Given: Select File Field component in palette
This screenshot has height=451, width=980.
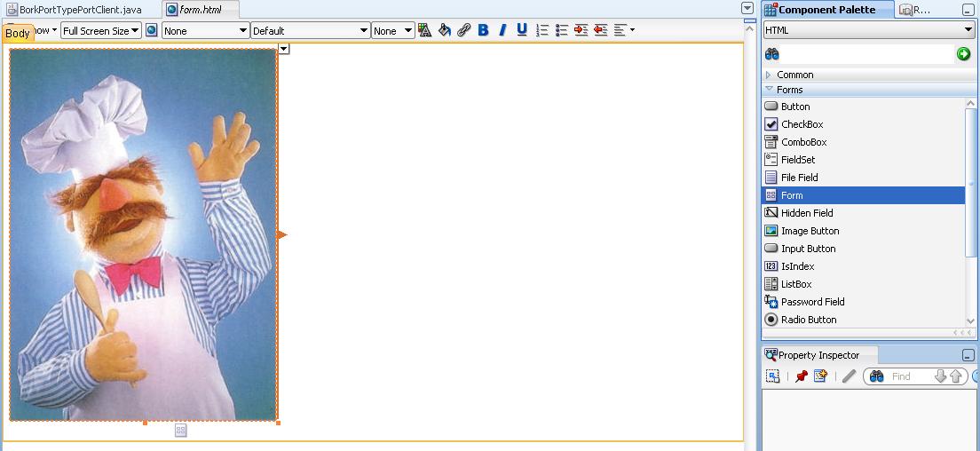Looking at the screenshot, I should [x=863, y=178].
